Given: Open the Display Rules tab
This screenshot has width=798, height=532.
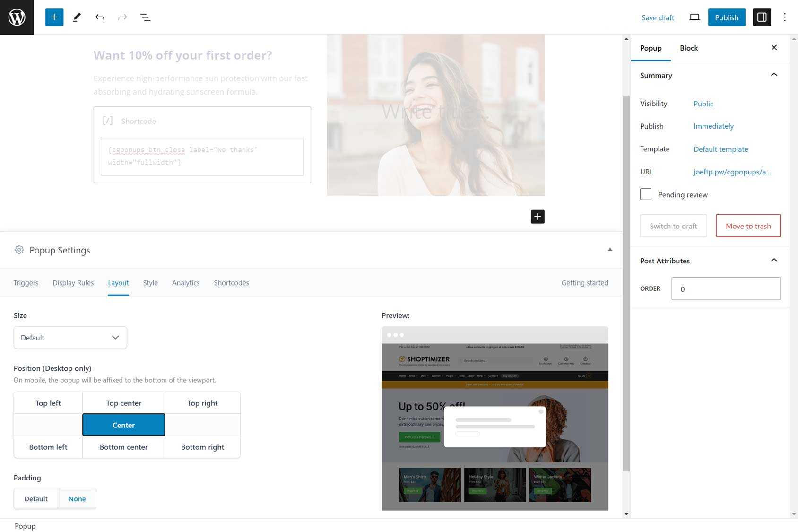Looking at the screenshot, I should pos(73,282).
